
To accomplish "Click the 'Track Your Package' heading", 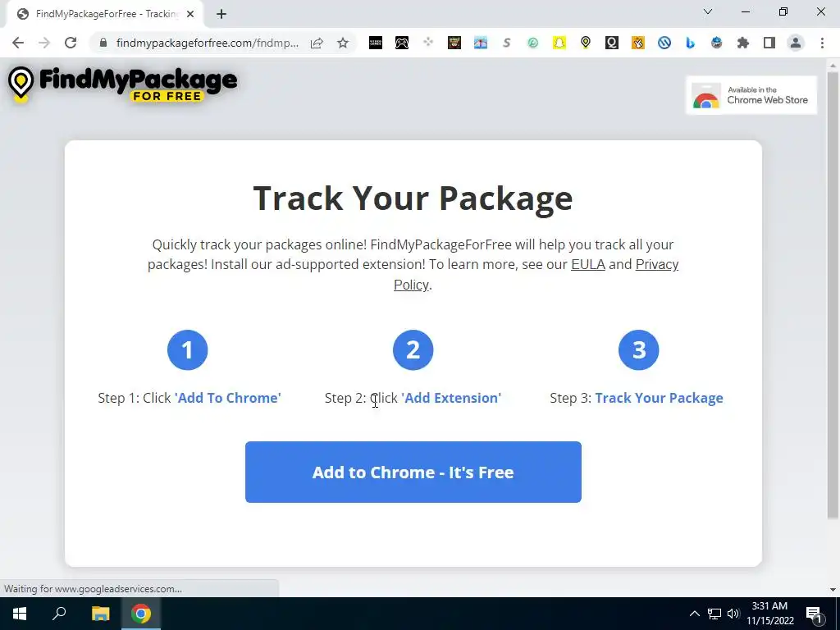I will click(413, 199).
